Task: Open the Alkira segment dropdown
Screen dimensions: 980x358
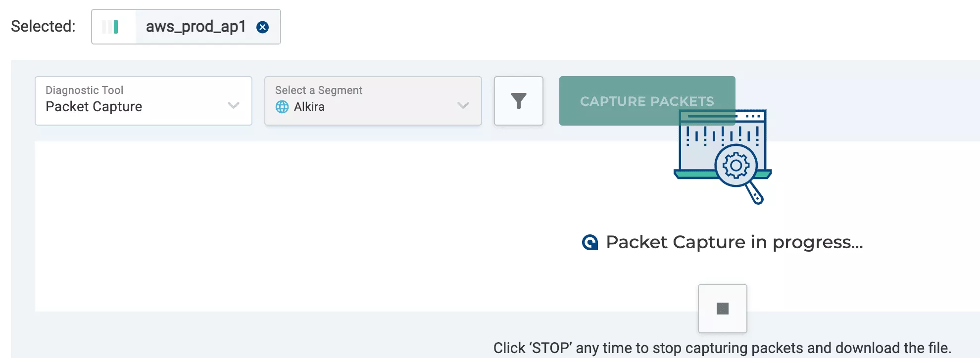Action: coord(373,101)
